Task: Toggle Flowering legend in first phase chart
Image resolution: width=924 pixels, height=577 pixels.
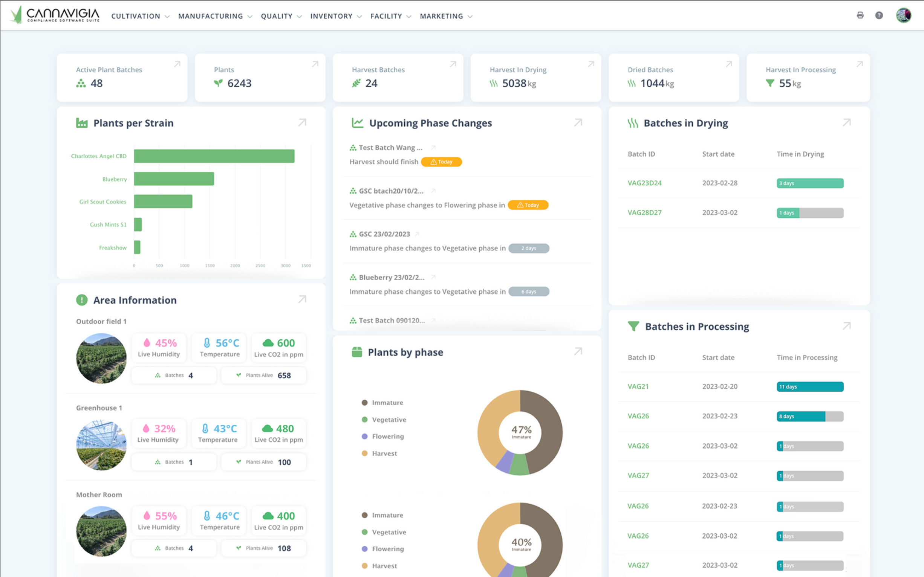Action: click(382, 436)
